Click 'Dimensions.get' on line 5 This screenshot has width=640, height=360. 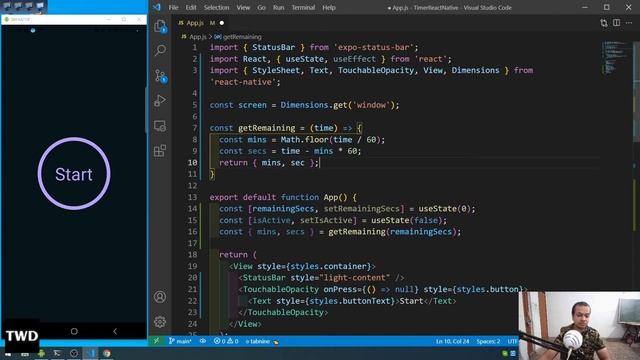(314, 105)
